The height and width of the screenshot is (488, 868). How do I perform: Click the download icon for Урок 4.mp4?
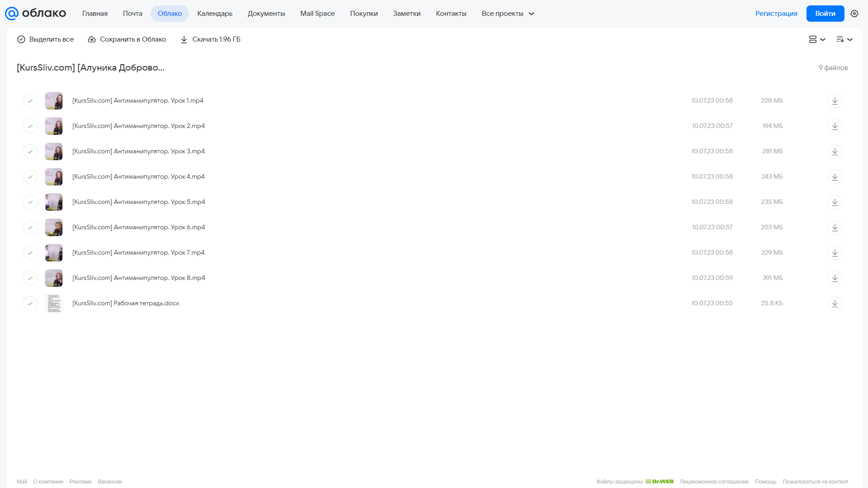pyautogui.click(x=835, y=177)
